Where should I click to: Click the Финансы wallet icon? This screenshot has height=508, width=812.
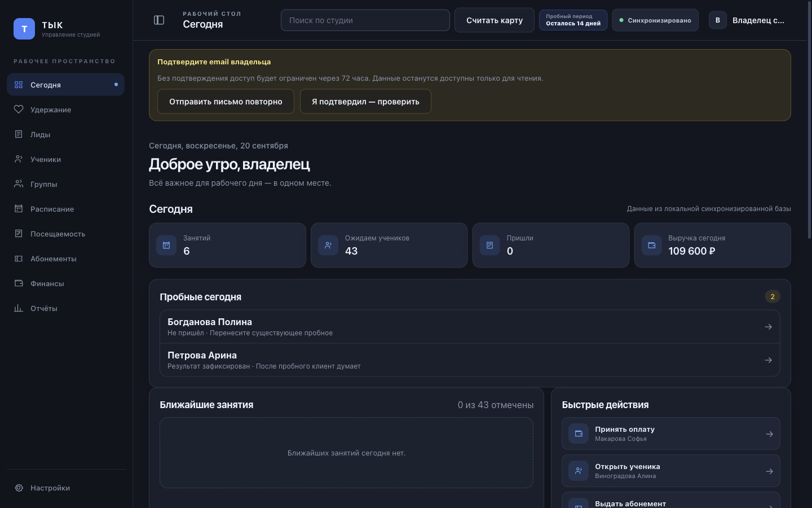click(19, 283)
